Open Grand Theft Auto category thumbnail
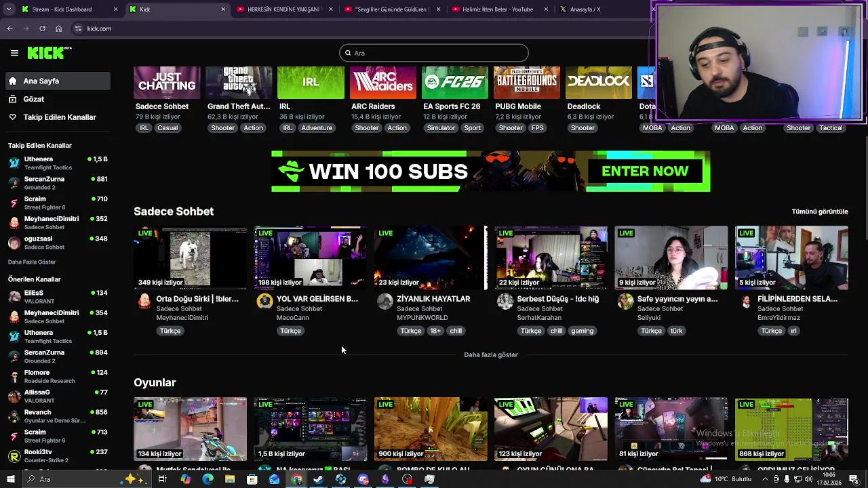Screen dimensions: 868x488 point(239,82)
